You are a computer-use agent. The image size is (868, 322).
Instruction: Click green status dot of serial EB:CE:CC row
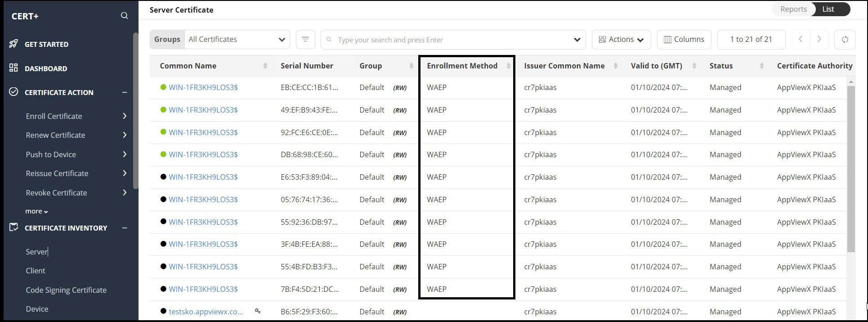[x=163, y=87]
